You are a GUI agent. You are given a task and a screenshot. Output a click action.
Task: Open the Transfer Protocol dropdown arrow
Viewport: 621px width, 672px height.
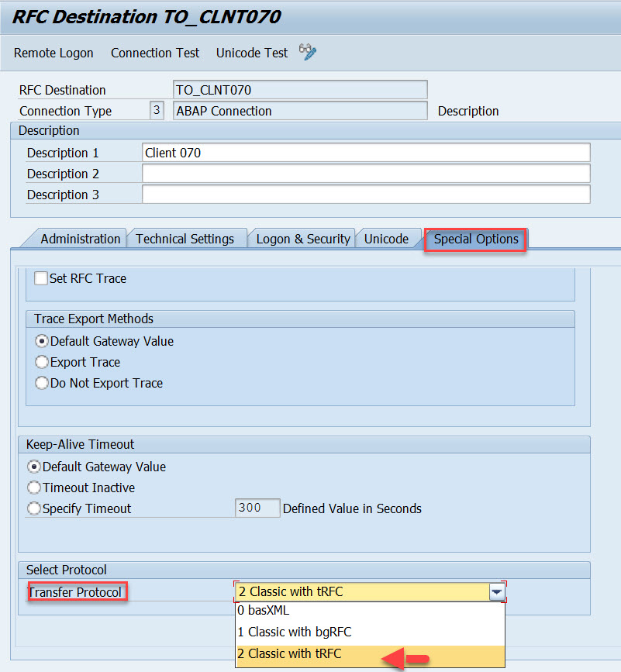point(497,592)
